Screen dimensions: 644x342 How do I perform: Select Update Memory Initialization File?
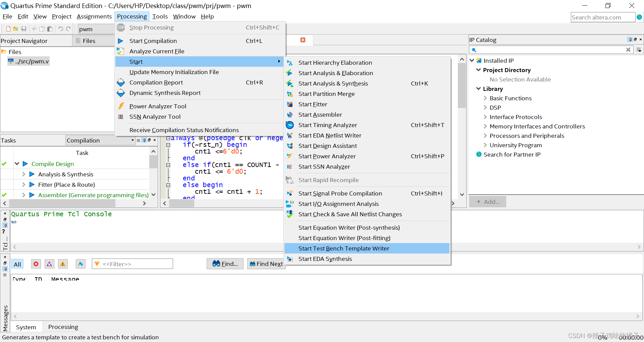(x=200, y=72)
